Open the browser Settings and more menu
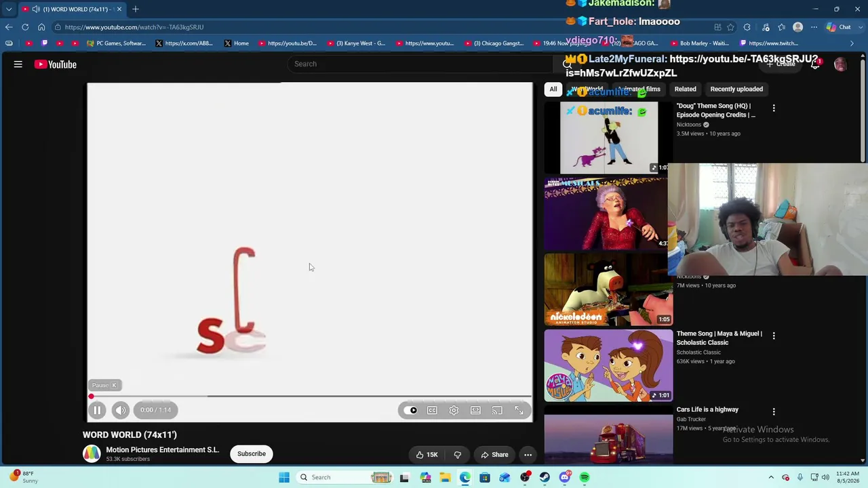Screen dimensions: 868x488 pos(814,27)
